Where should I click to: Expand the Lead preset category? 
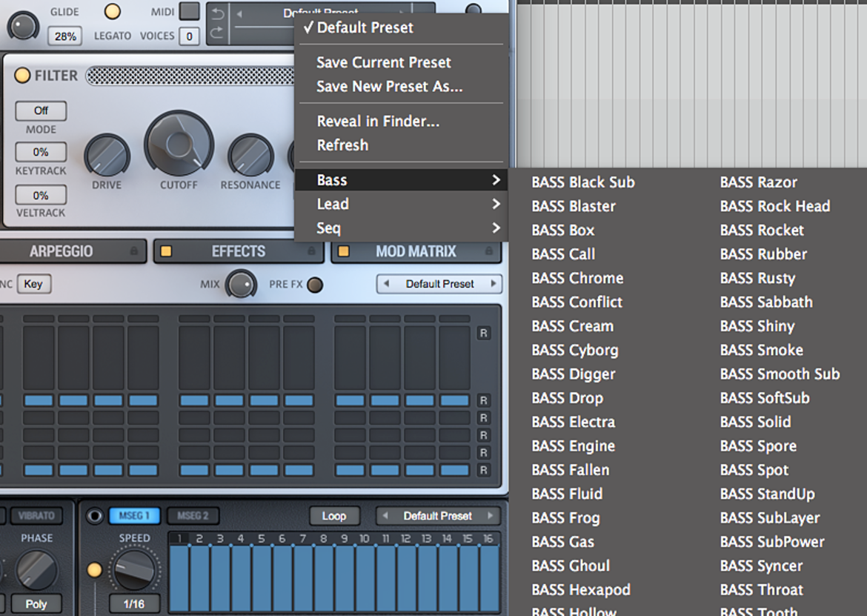point(402,204)
